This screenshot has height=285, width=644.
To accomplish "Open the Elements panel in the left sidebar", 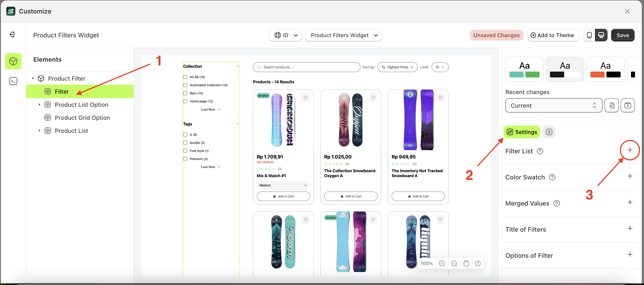I will pyautogui.click(x=13, y=61).
